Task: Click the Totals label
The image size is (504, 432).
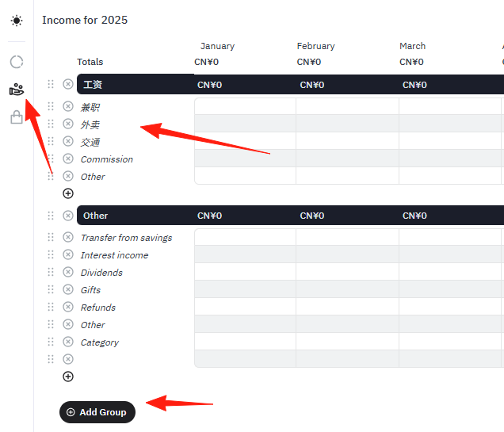Action: point(90,62)
